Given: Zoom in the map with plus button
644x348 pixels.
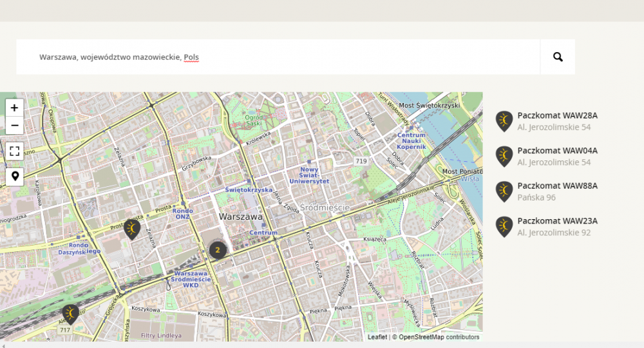Looking at the screenshot, I should pos(14,108).
